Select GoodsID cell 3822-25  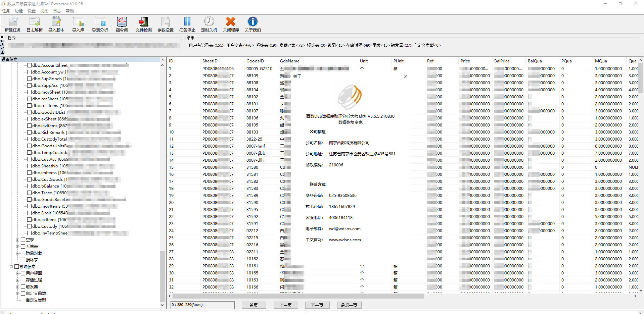tap(255, 139)
